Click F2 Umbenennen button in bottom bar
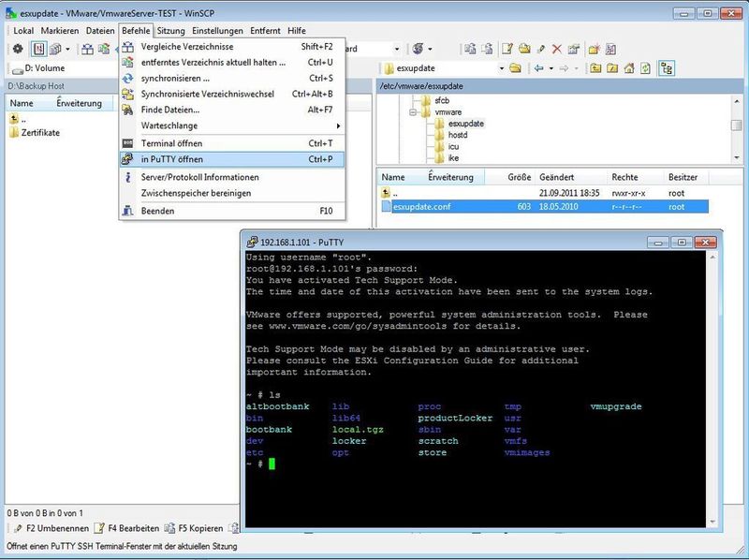Screen dimensions: 749x560 click(x=51, y=528)
